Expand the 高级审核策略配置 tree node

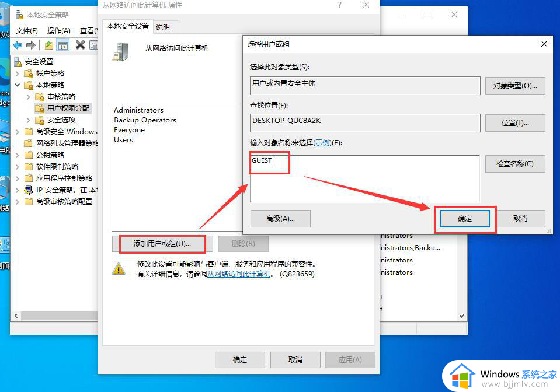coord(17,202)
